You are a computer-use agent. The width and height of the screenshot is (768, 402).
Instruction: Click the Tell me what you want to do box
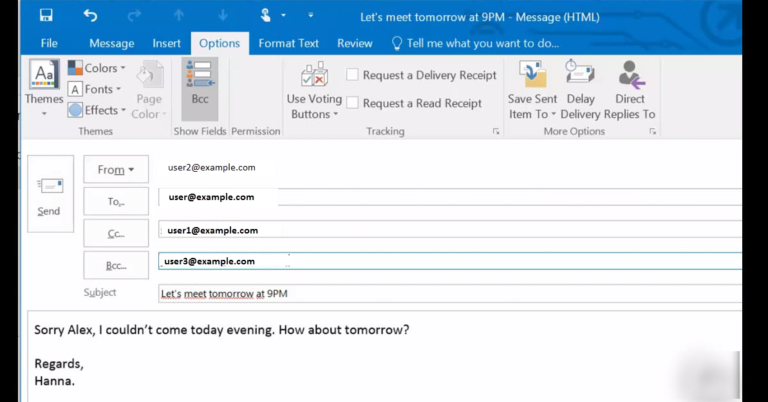click(x=476, y=44)
